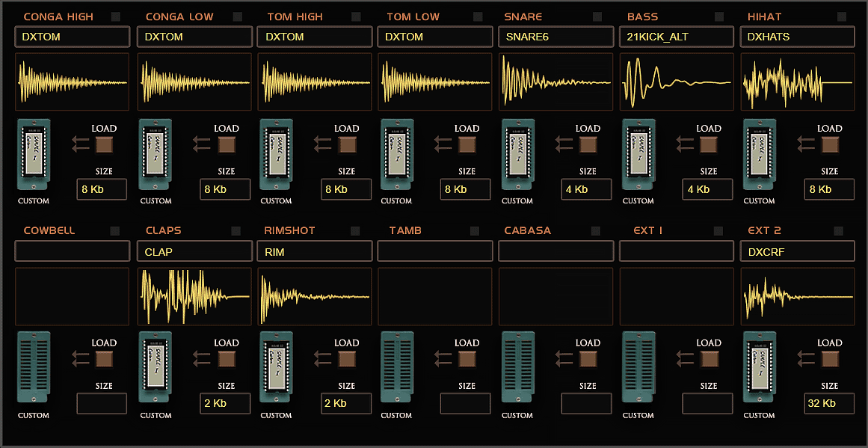Open the Claps size 2 Kb selector

225,404
